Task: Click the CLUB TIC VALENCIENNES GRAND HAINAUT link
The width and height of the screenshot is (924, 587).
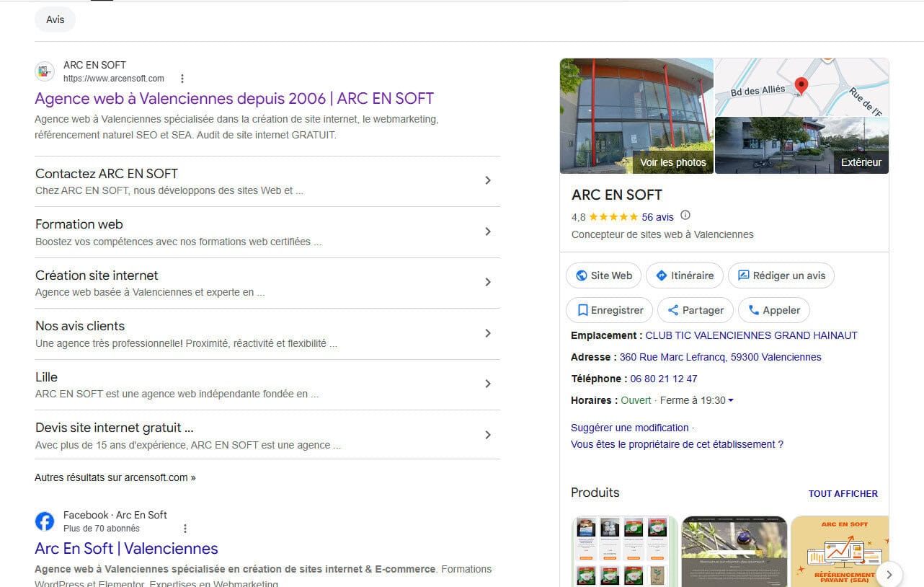Action: pos(751,335)
